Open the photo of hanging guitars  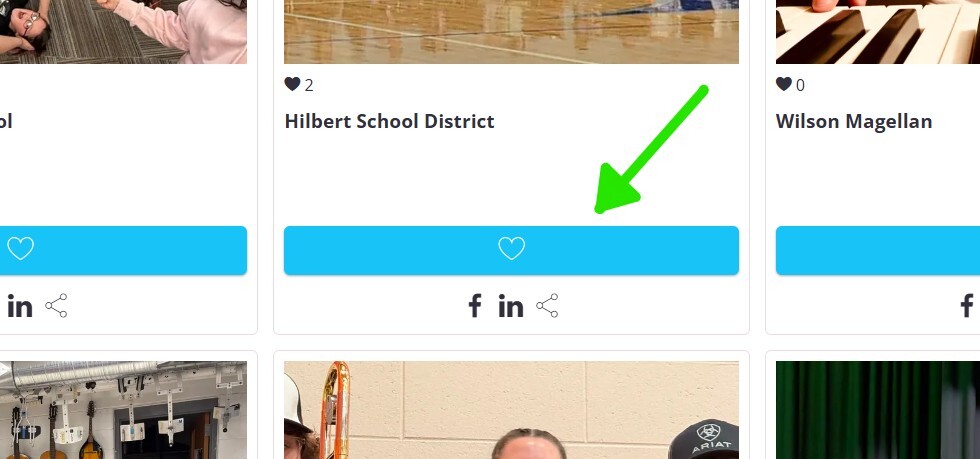(123, 410)
